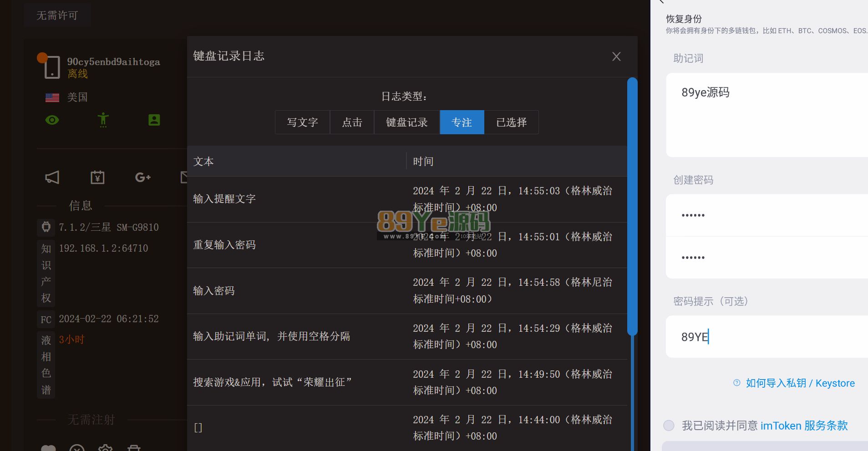Click the first password field in imToken
The height and width of the screenshot is (451, 868).
[x=767, y=215]
